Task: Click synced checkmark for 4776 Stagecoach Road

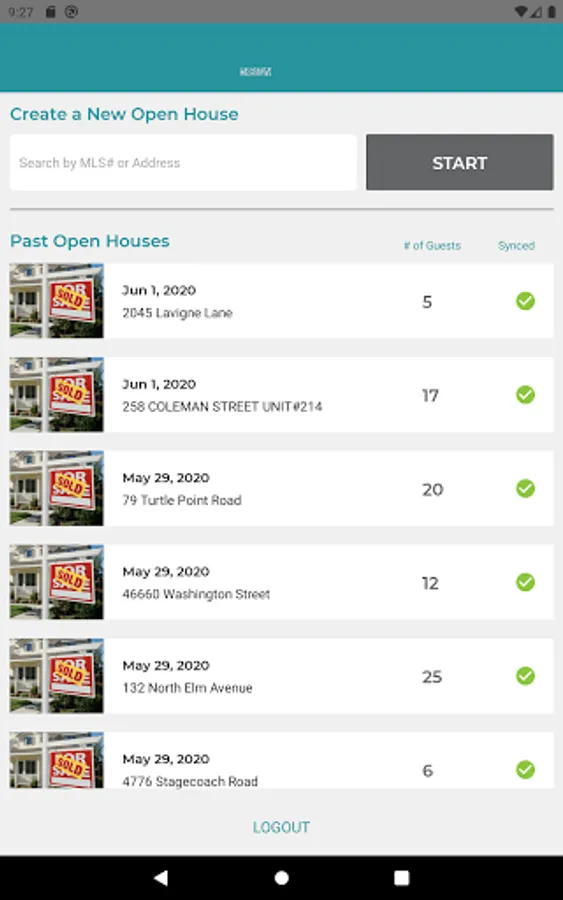Action: 525,769
